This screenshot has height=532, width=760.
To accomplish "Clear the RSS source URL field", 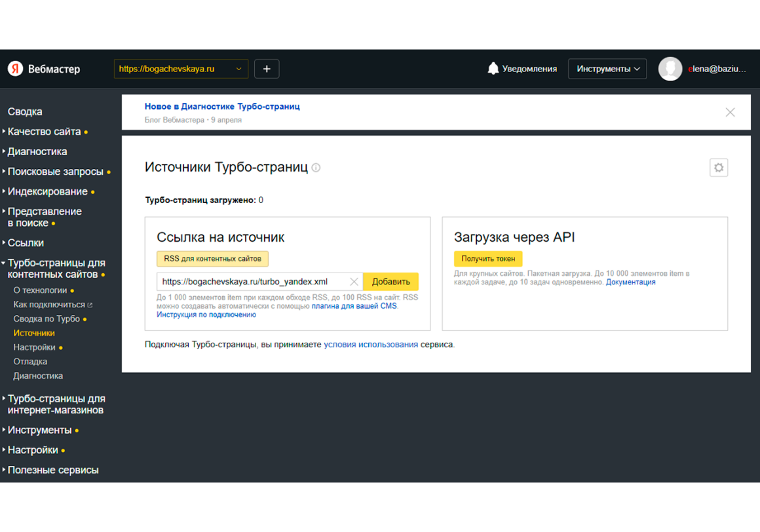I will [354, 282].
